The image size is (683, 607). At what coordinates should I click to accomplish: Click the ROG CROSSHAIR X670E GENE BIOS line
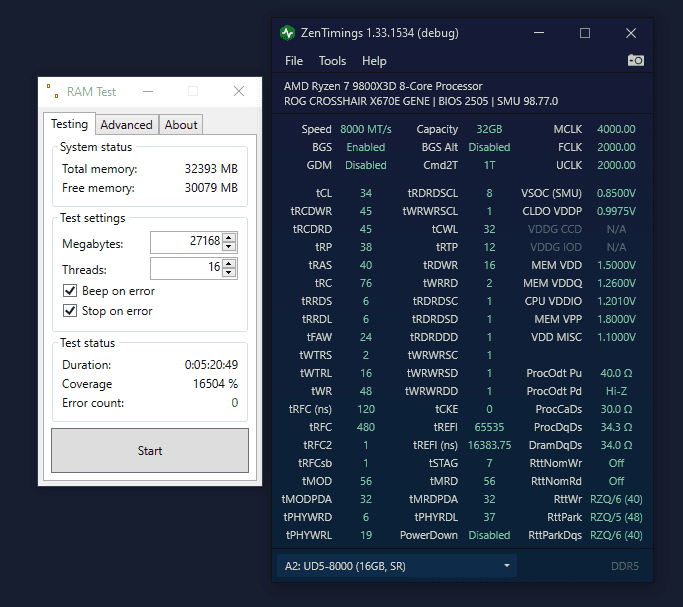421,101
